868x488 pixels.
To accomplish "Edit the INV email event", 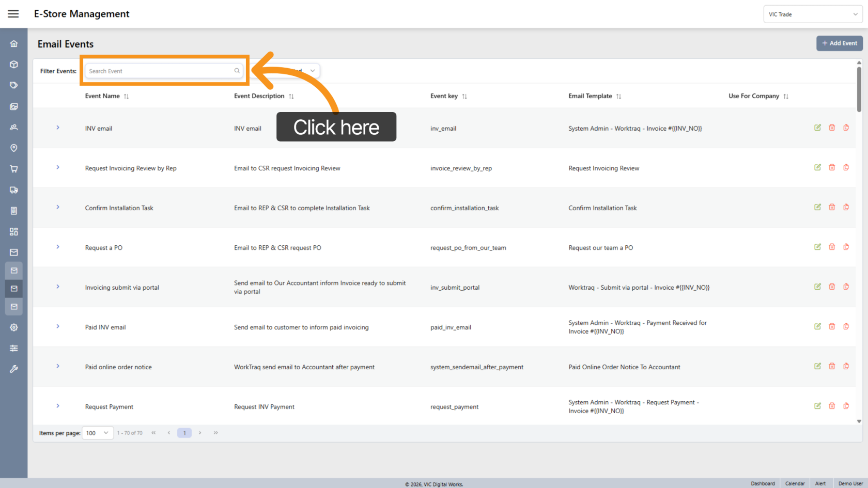I will pos(817,128).
